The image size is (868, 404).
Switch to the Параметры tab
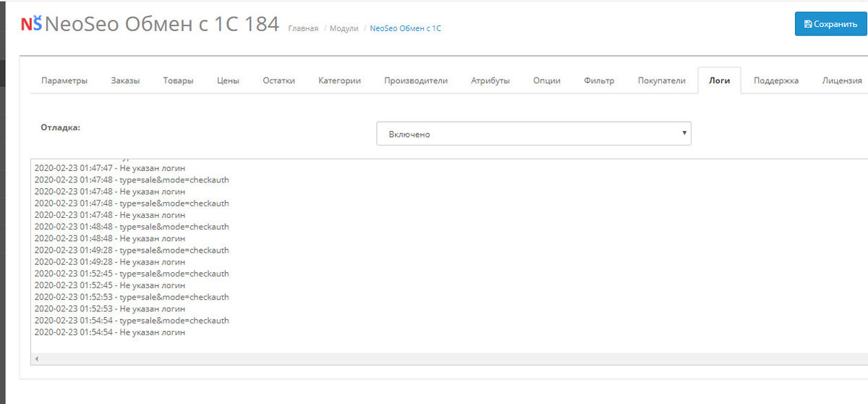64,80
